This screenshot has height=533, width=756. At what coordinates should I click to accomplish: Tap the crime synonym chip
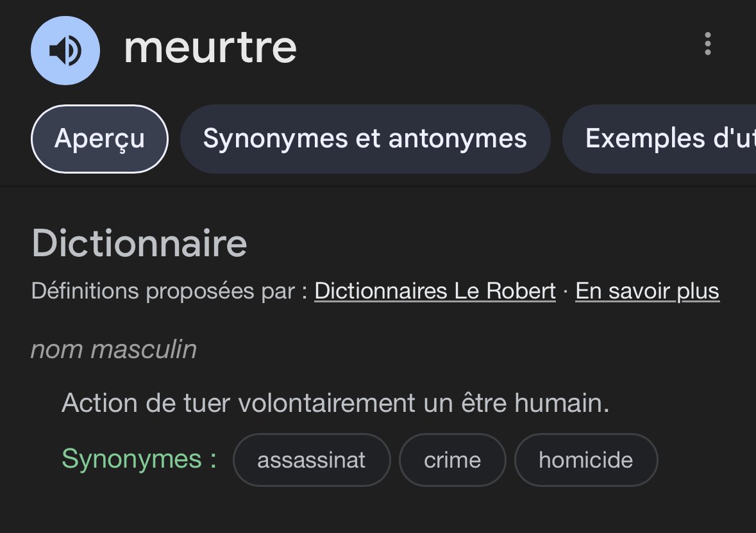(x=452, y=460)
